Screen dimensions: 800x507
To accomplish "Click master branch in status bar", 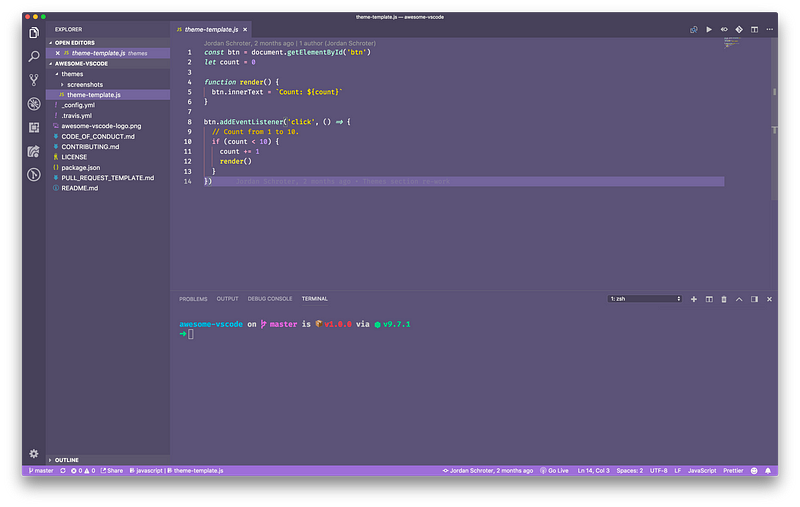I will tap(41, 471).
